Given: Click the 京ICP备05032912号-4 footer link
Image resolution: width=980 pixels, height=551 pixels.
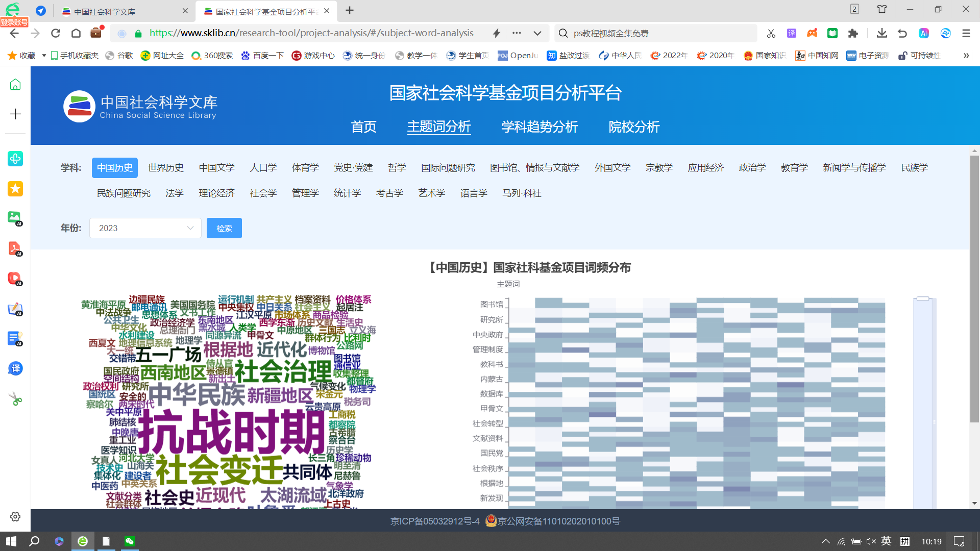Looking at the screenshot, I should pos(435,521).
